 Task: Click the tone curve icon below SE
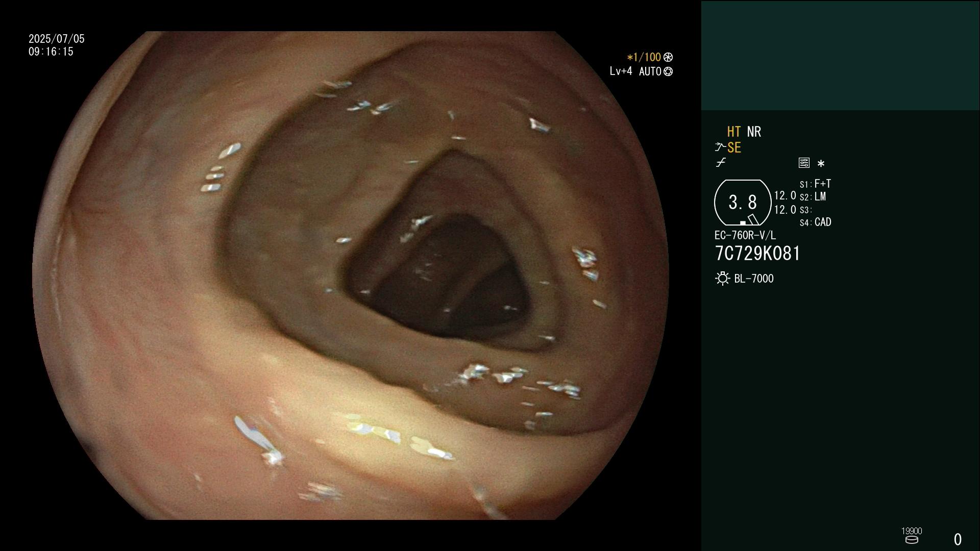pyautogui.click(x=721, y=163)
